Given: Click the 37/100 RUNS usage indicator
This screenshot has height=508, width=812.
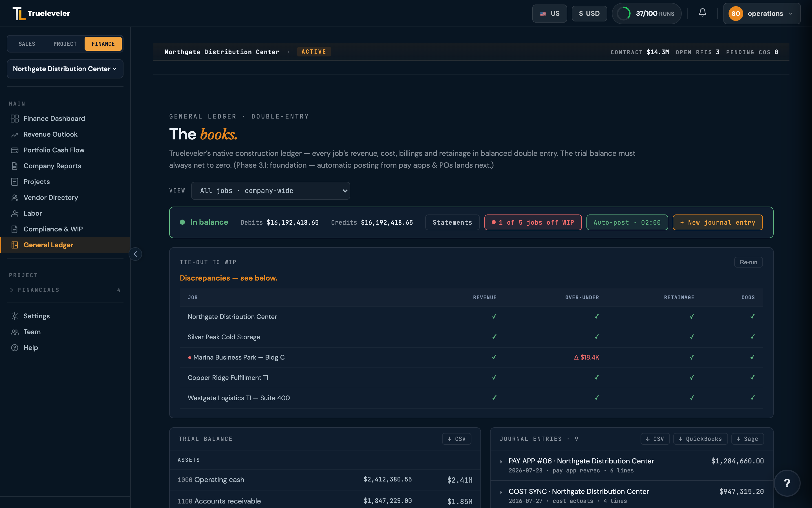Looking at the screenshot, I should pos(646,14).
